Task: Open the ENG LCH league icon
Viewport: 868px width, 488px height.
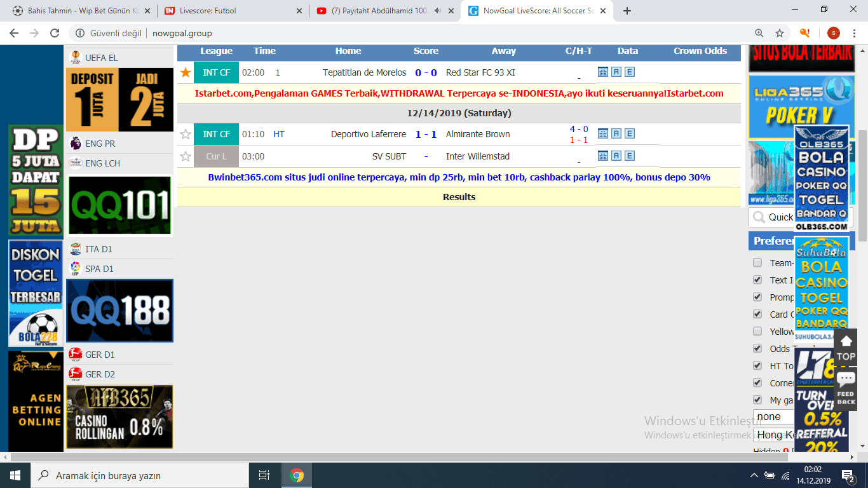Action: (75, 163)
